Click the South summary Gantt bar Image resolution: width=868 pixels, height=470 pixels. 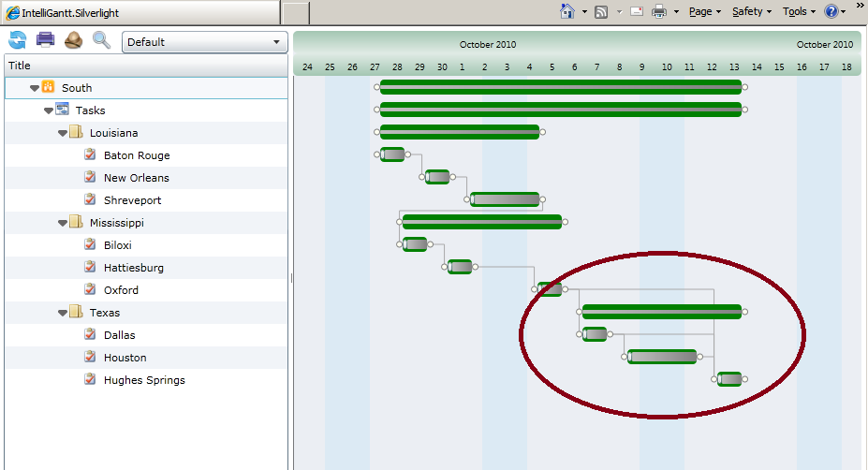click(x=561, y=87)
